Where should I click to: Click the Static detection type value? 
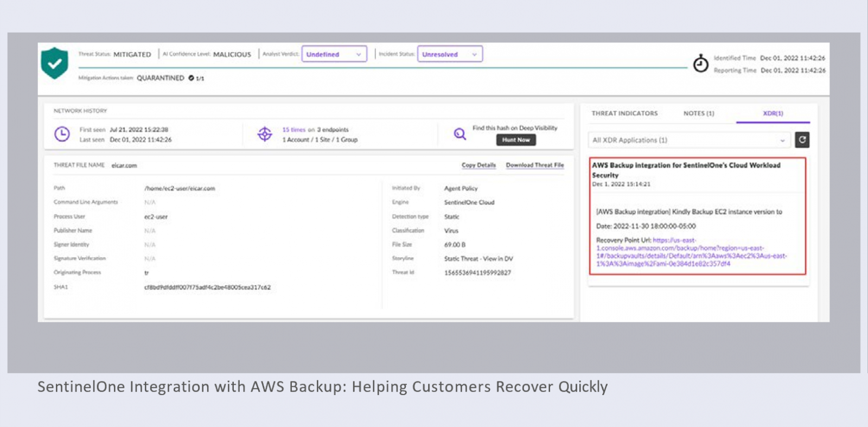[451, 216]
